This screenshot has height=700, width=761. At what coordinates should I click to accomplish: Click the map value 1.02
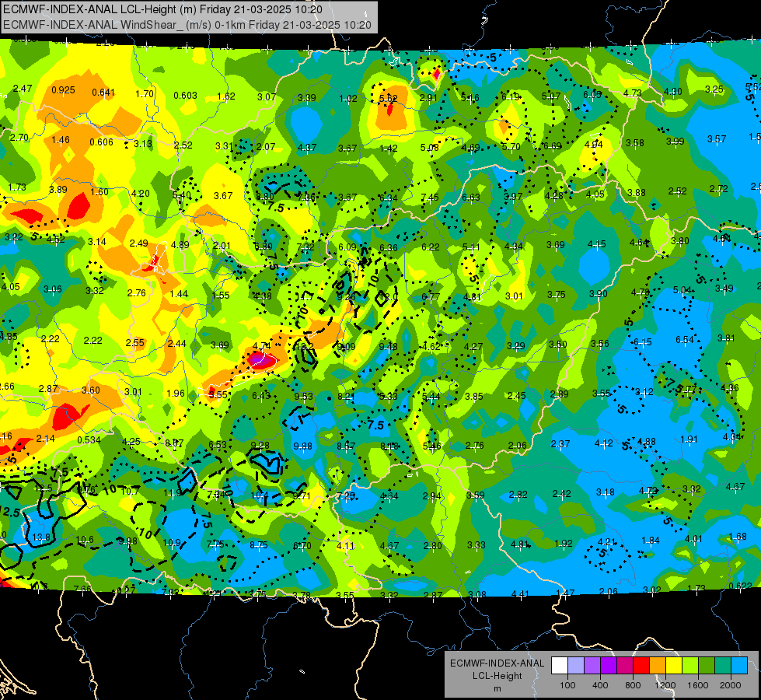coord(348,99)
